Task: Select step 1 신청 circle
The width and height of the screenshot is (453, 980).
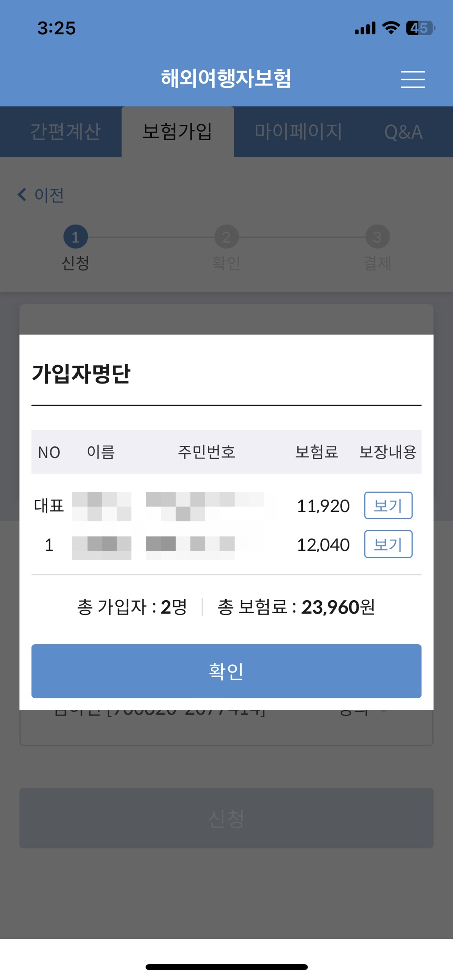Action: tap(75, 237)
